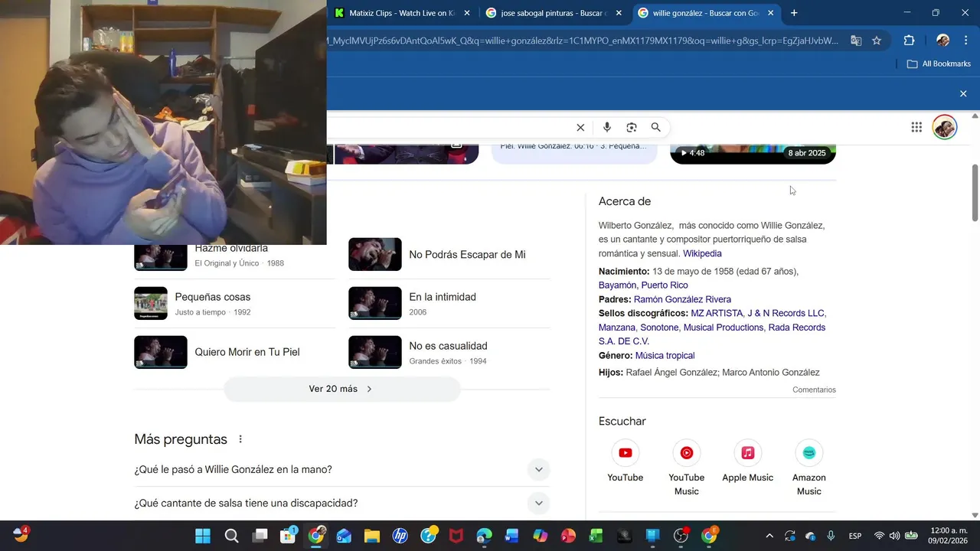Open the Wi-Fi network tray icon
Viewport: 980px width, 551px height.
pyautogui.click(x=879, y=536)
